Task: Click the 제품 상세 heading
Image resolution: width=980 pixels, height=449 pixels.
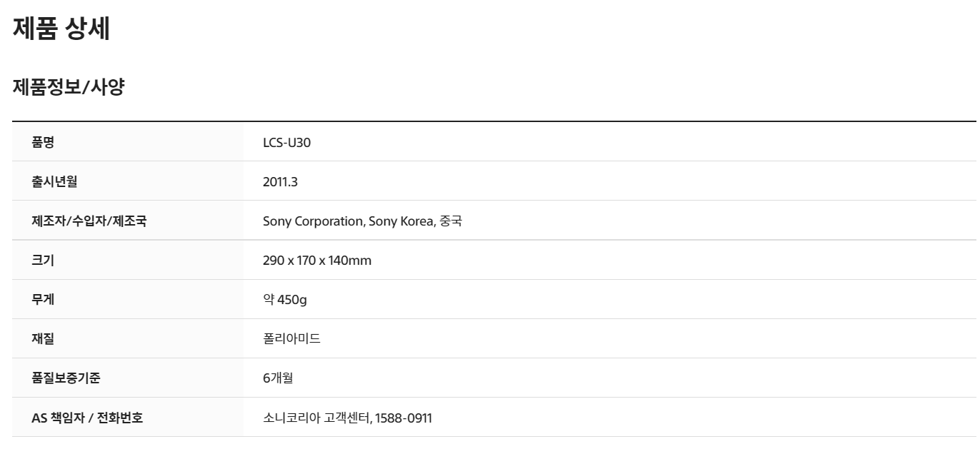Action: 61,29
